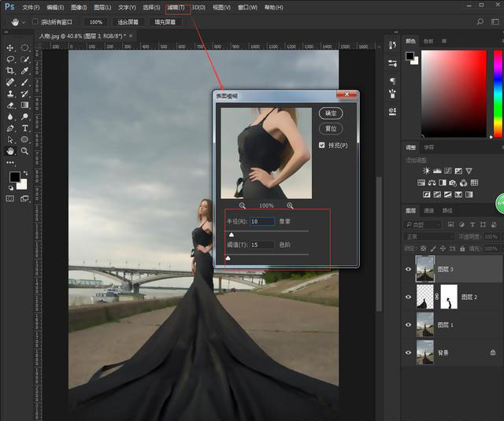Image resolution: width=504 pixels, height=421 pixels.
Task: Click 复位 reset in blur dialog
Action: tap(331, 128)
